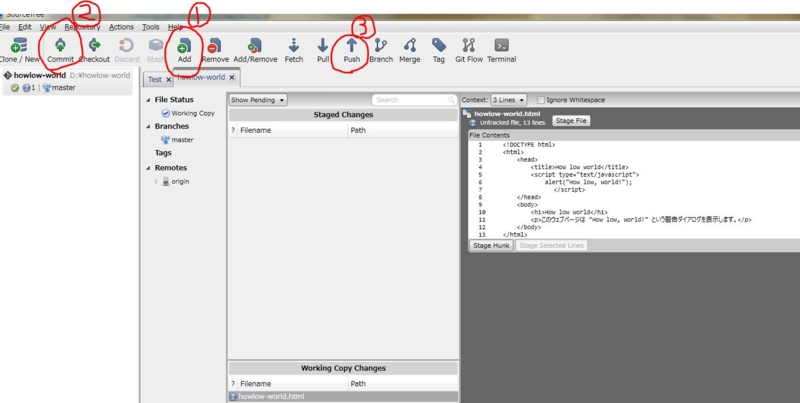The width and height of the screenshot is (800, 403).
Task: Click the Add/Remove toolbar icon
Action: point(255,45)
